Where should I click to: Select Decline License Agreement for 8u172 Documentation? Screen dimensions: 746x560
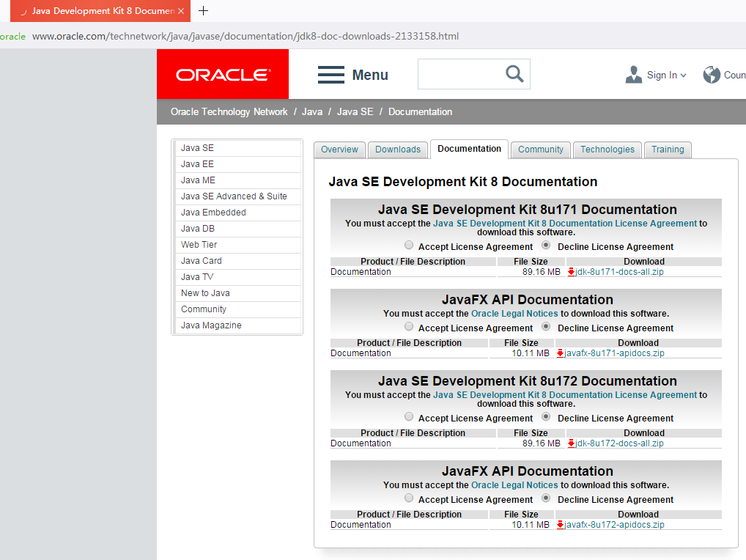click(546, 417)
